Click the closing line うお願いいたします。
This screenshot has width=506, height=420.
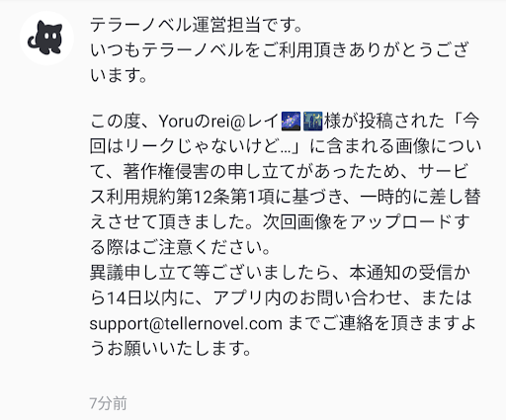point(171,348)
